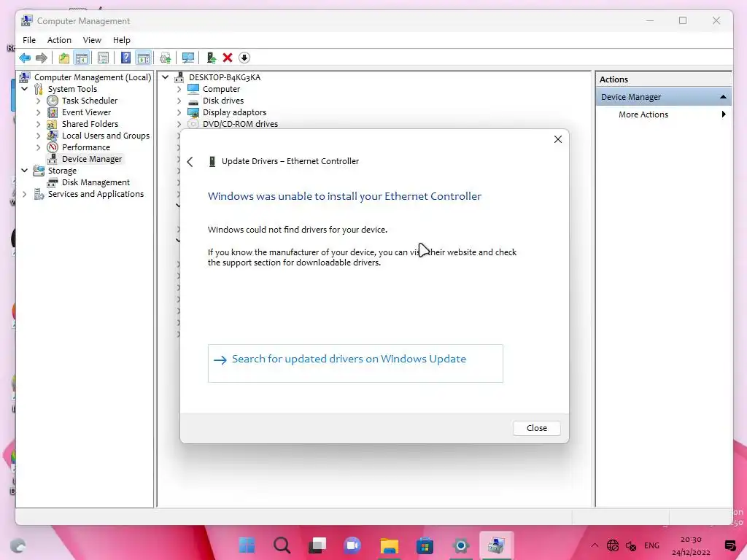Click the ENG language indicator

pyautogui.click(x=651, y=545)
